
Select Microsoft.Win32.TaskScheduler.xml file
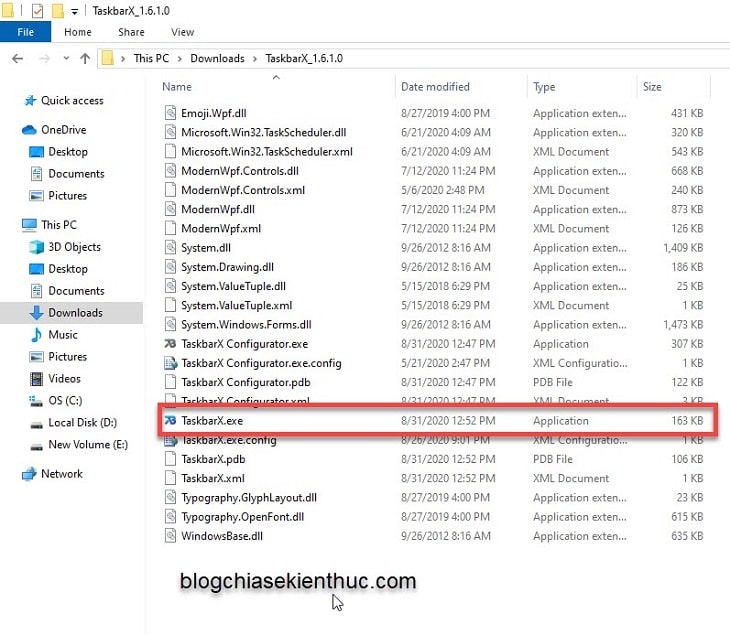267,152
